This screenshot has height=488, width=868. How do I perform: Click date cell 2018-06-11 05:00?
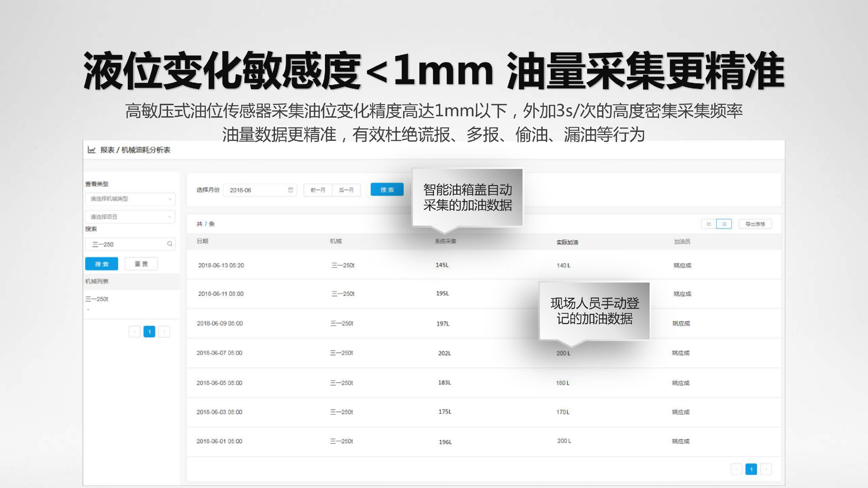[221, 294]
